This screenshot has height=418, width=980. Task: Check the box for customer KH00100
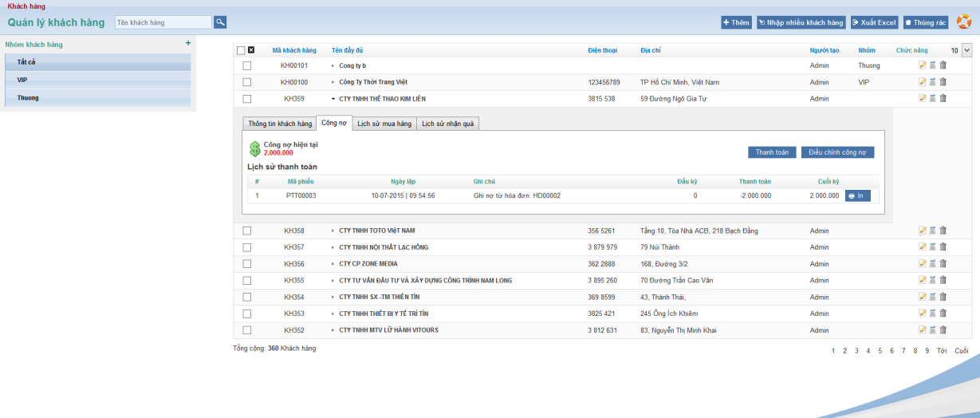(247, 82)
